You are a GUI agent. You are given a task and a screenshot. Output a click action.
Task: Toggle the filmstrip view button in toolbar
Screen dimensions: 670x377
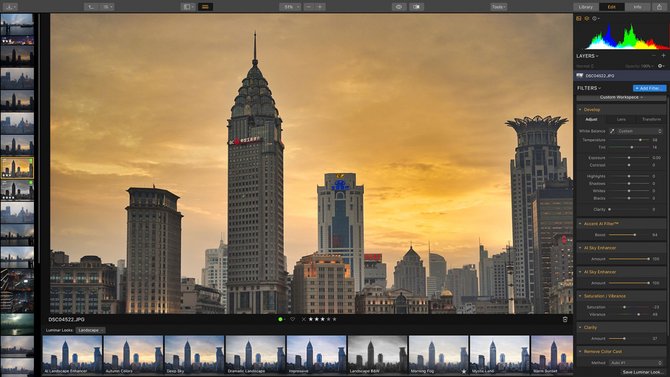click(206, 7)
